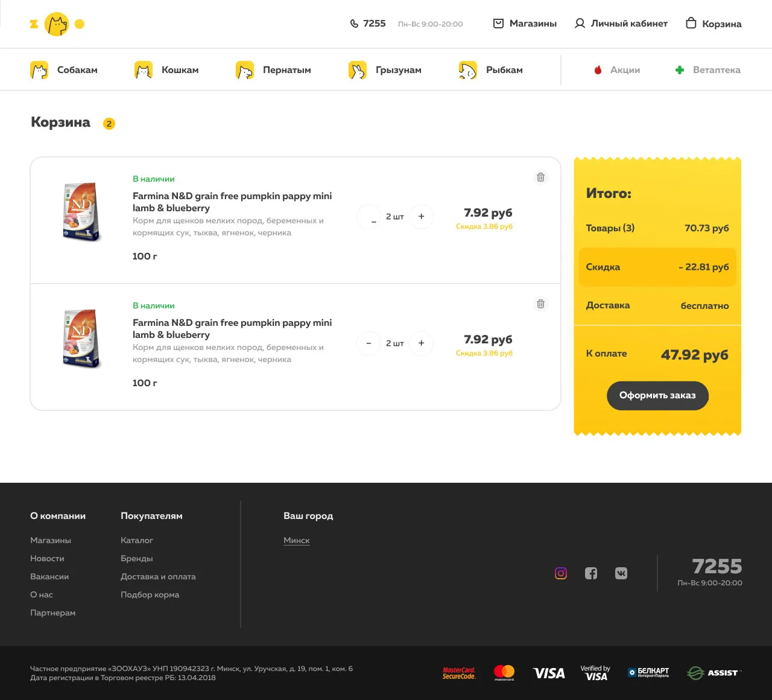Open Доставка и оплата footer link

[158, 577]
